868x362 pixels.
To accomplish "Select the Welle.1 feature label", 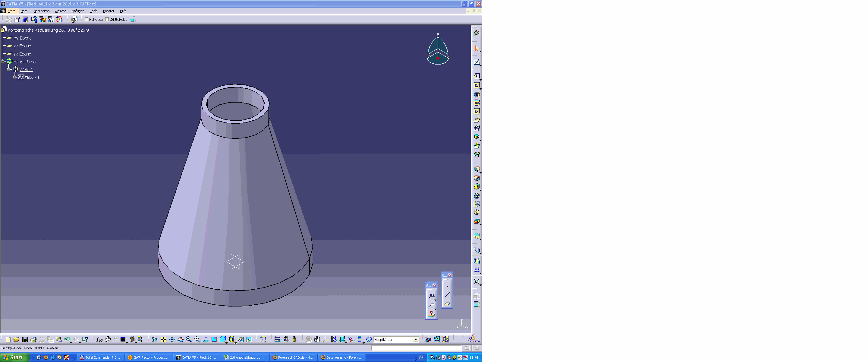I will 26,69.
